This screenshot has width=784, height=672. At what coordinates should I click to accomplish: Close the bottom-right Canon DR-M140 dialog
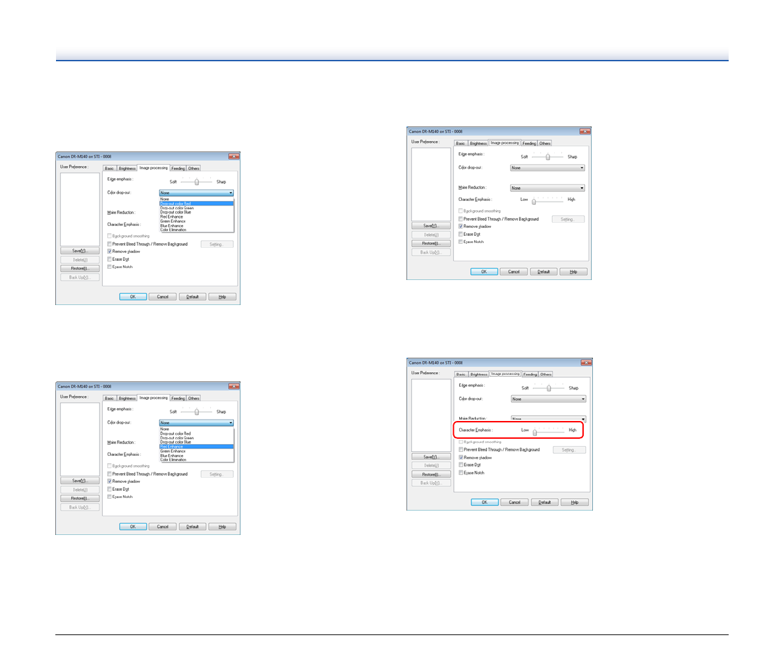pyautogui.click(x=586, y=362)
